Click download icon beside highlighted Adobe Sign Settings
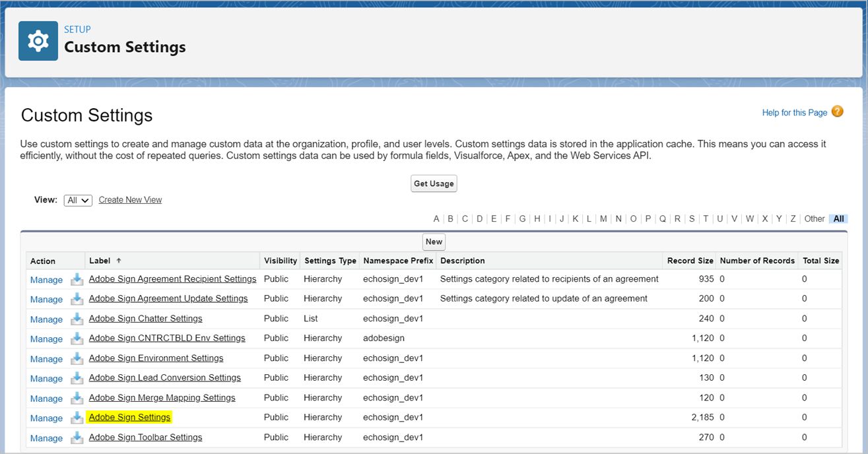Image resolution: width=868 pixels, height=454 pixels. coord(77,418)
